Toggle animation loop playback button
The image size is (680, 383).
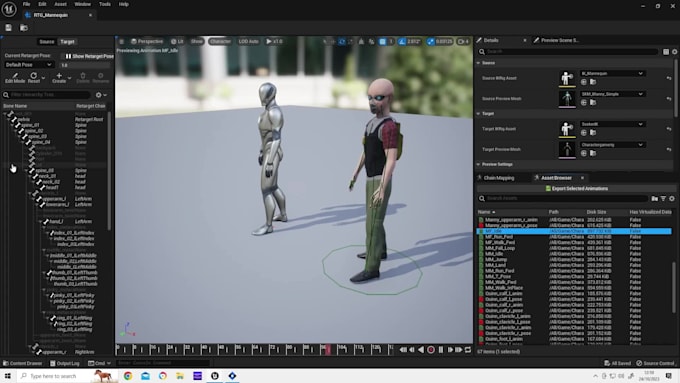(x=468, y=350)
